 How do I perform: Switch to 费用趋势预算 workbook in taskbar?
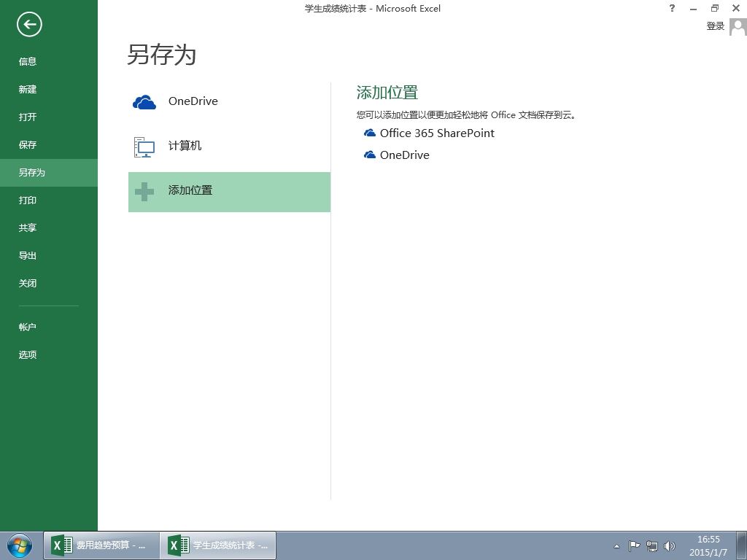coord(101,545)
